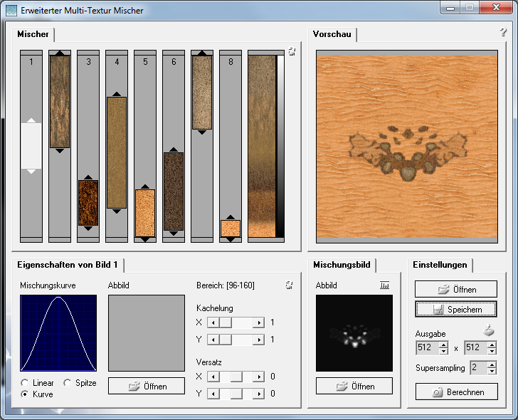Increase Ausgabe width value with up arrow
The height and width of the screenshot is (420, 518).
tap(443, 345)
